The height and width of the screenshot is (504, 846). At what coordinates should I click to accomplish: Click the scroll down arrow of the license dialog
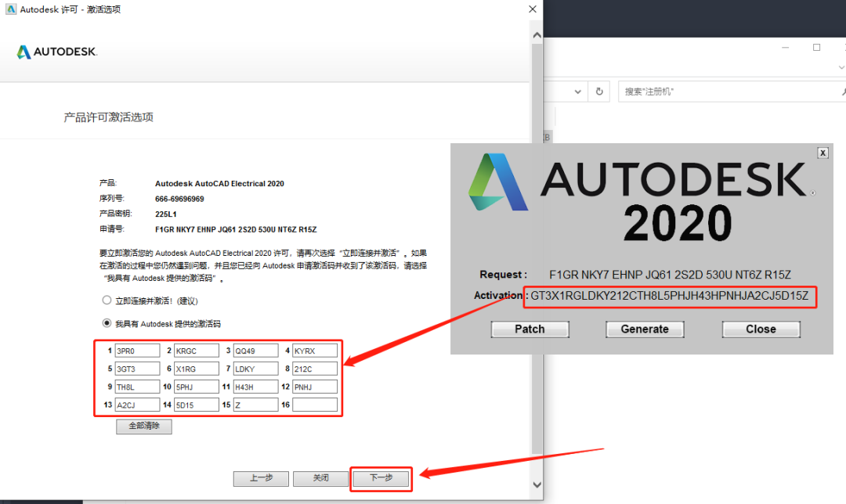click(x=537, y=484)
